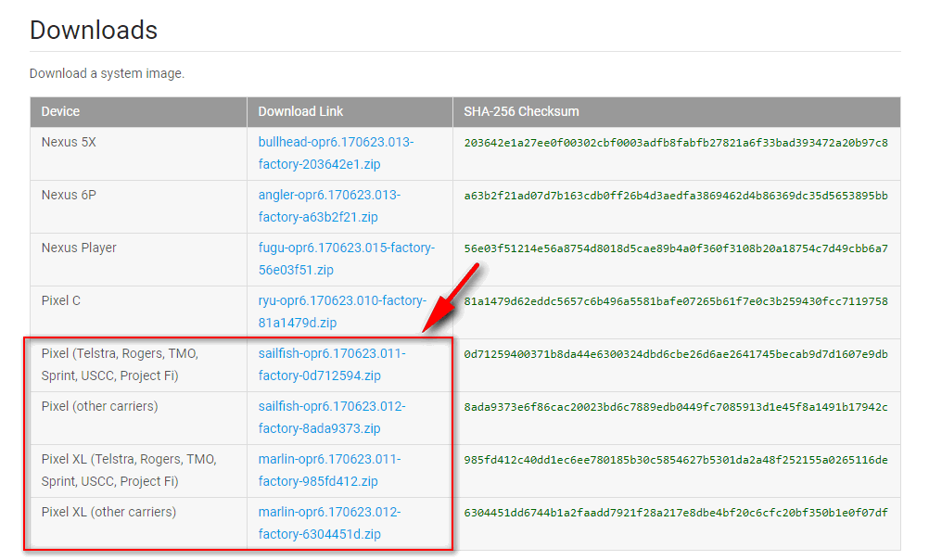This screenshot has height=560, width=929.
Task: Download the Nexus 5X bullhead factory image
Action: coord(336,153)
